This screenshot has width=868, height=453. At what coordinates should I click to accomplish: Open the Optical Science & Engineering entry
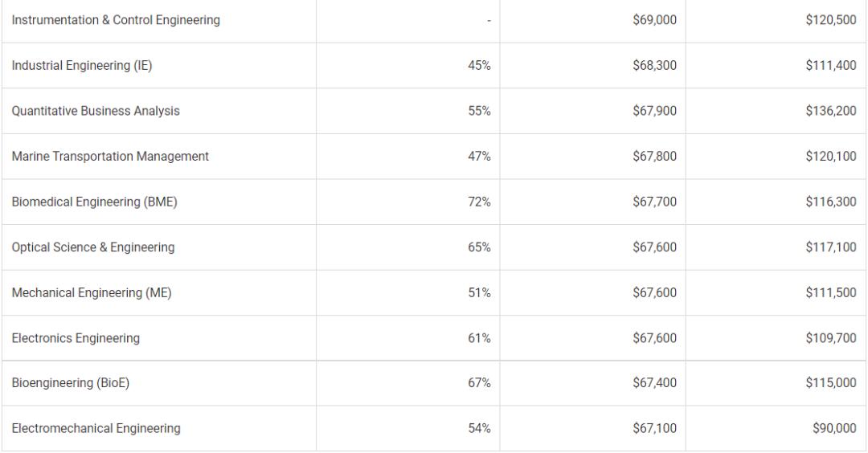click(x=93, y=247)
